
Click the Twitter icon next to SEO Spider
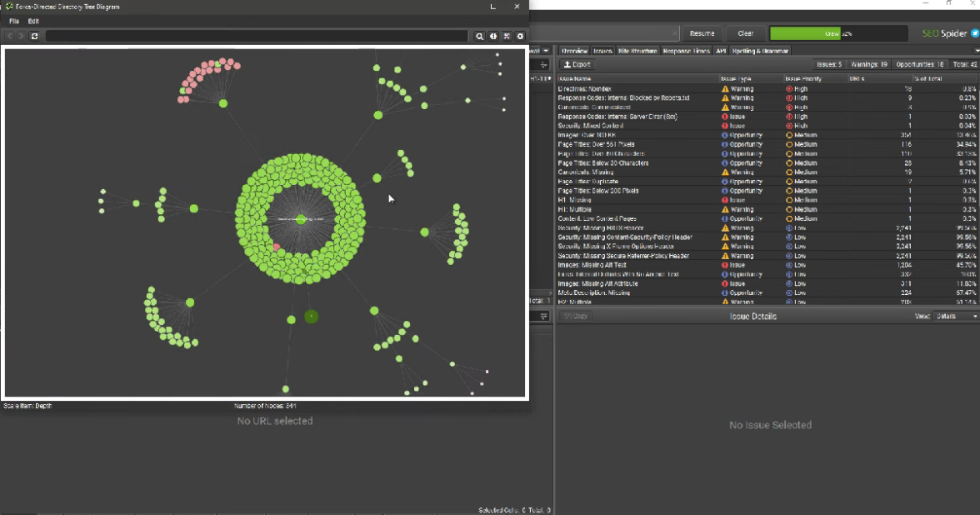[974, 33]
